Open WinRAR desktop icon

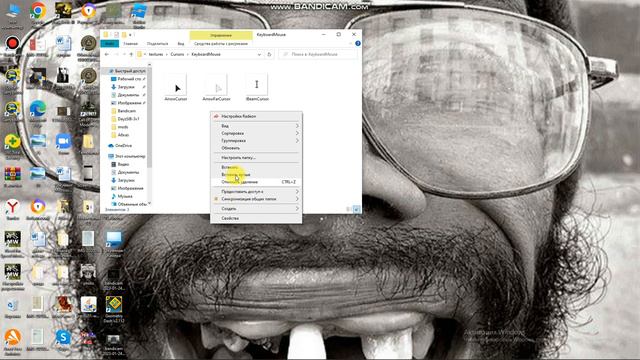[x=12, y=175]
